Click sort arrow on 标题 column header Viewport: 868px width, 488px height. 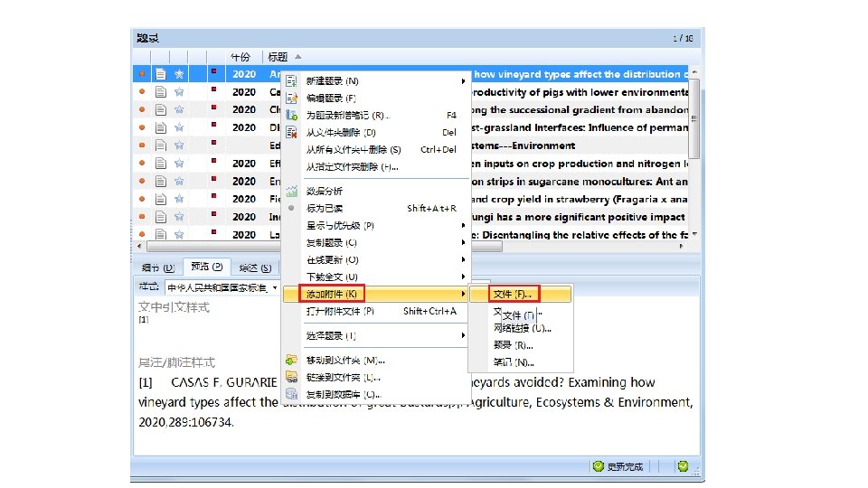297,56
